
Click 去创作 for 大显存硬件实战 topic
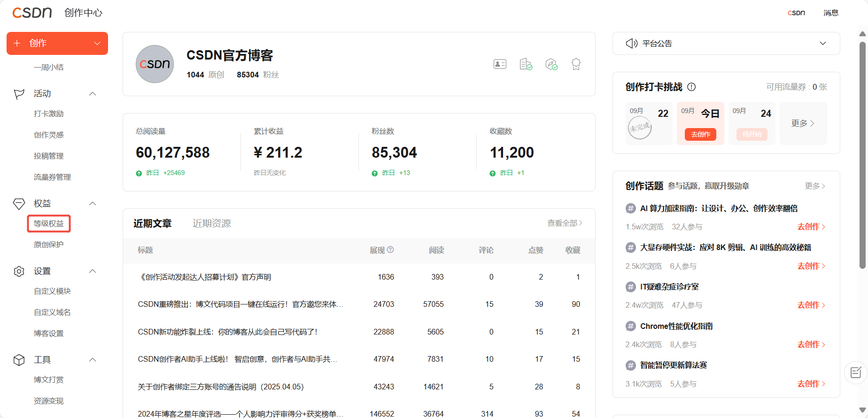click(x=811, y=266)
